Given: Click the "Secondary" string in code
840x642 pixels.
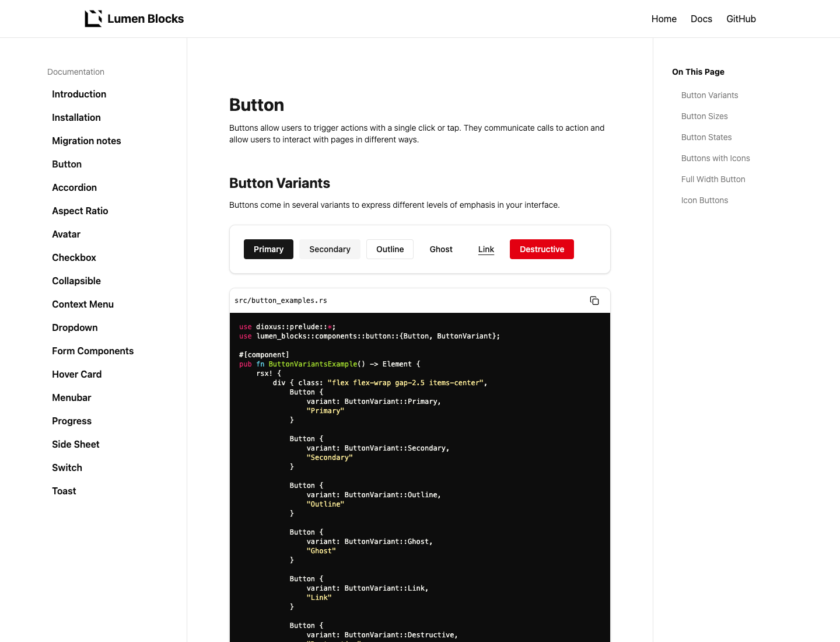Looking at the screenshot, I should coord(330,458).
